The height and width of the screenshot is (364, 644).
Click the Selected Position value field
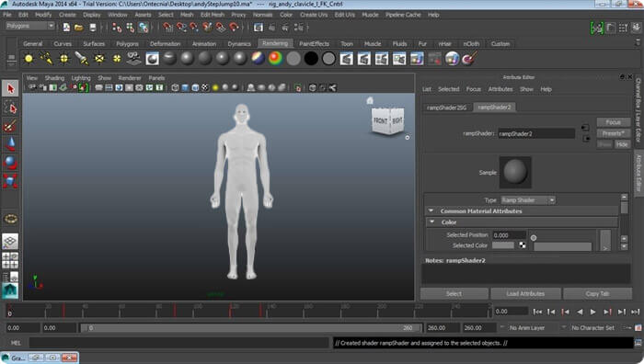click(x=509, y=235)
